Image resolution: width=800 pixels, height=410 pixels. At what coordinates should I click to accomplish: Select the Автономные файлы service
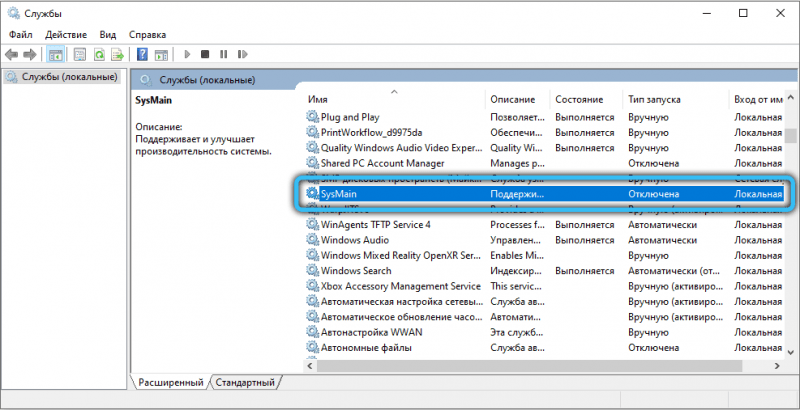366,347
